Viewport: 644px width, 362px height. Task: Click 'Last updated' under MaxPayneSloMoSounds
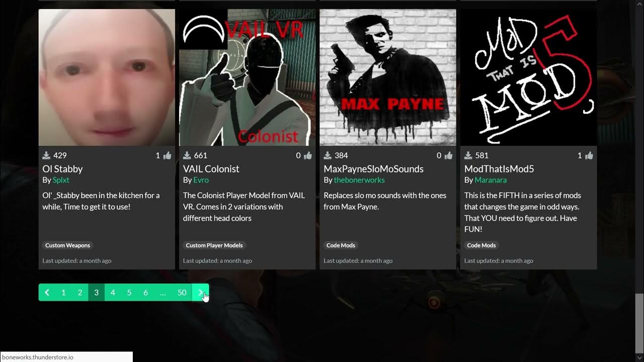click(358, 260)
